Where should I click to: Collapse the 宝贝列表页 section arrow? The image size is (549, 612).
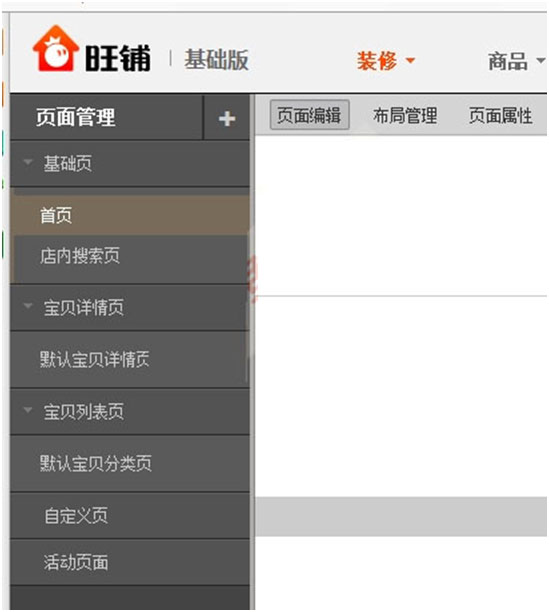pos(28,410)
